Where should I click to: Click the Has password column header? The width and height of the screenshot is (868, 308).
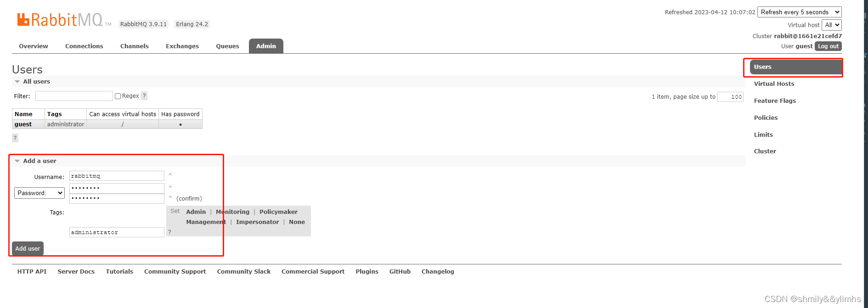(180, 114)
